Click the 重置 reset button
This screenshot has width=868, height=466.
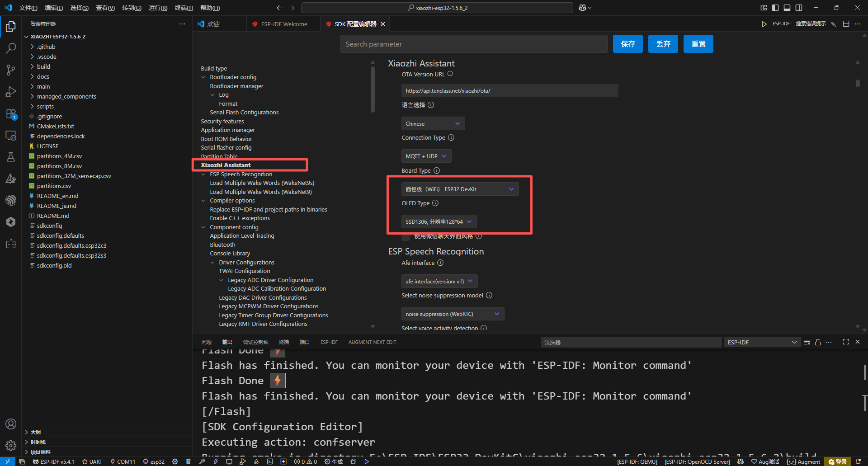[698, 44]
